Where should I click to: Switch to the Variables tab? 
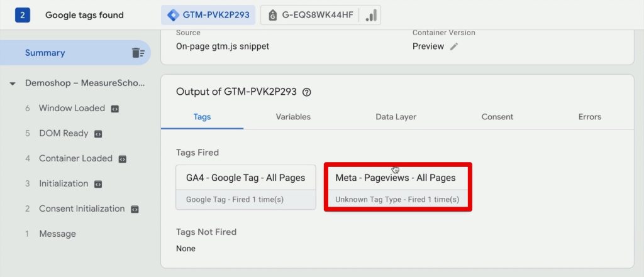[293, 117]
